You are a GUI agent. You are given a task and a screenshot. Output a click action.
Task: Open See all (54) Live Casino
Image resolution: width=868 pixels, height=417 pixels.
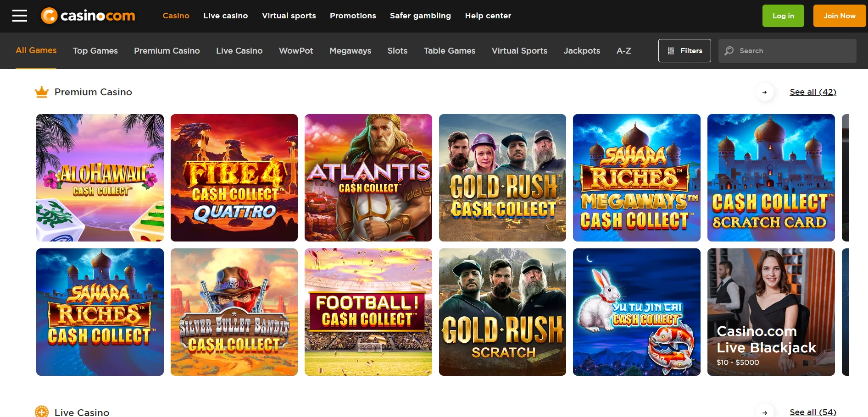pyautogui.click(x=813, y=412)
